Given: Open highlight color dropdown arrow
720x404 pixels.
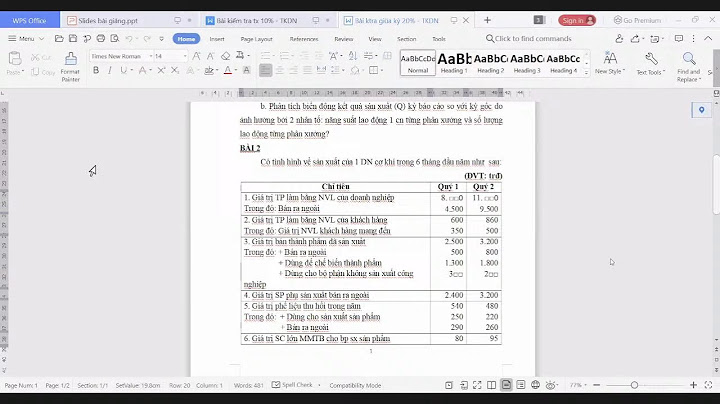Looking at the screenshot, I should [x=216, y=70].
